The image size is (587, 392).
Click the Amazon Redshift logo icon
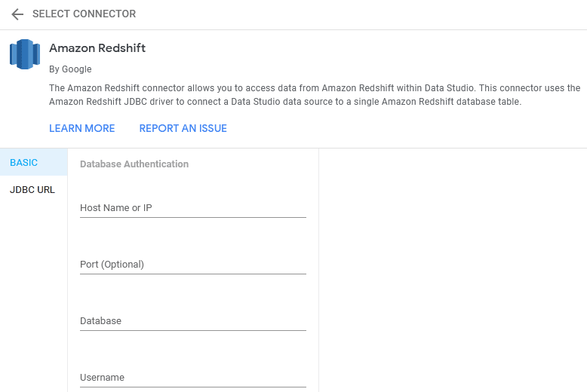pos(25,54)
